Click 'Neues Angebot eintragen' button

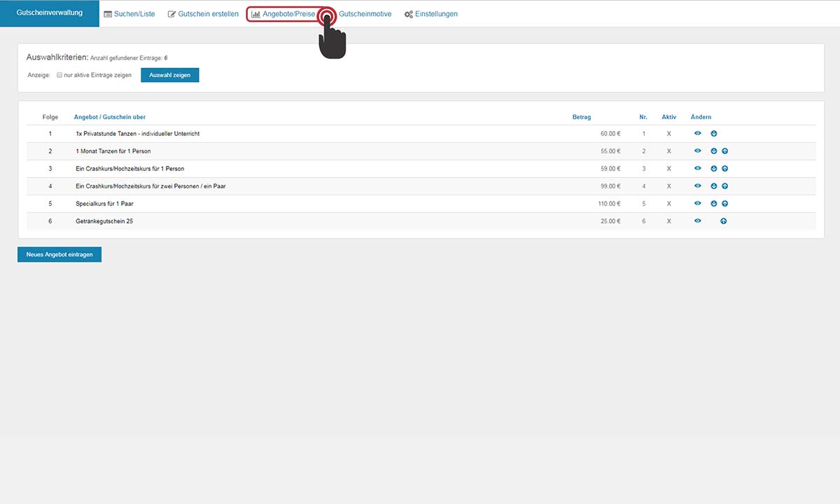(59, 254)
